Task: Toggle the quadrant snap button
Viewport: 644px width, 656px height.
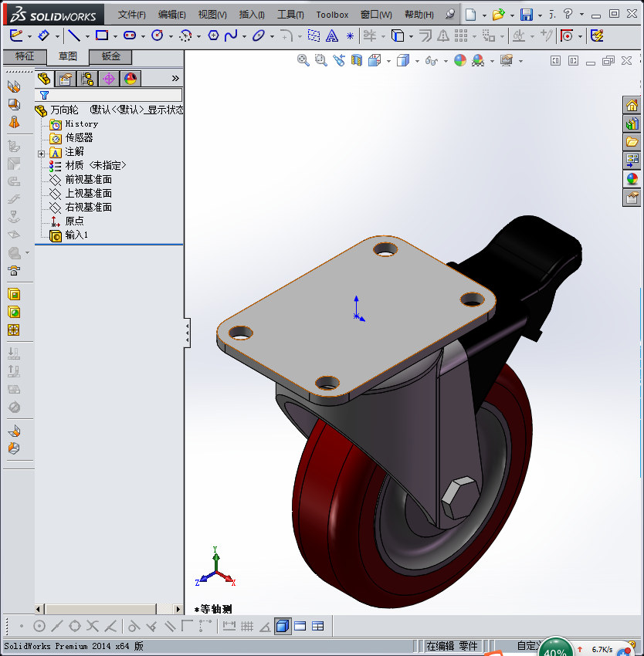Action: pyautogui.click(x=75, y=627)
